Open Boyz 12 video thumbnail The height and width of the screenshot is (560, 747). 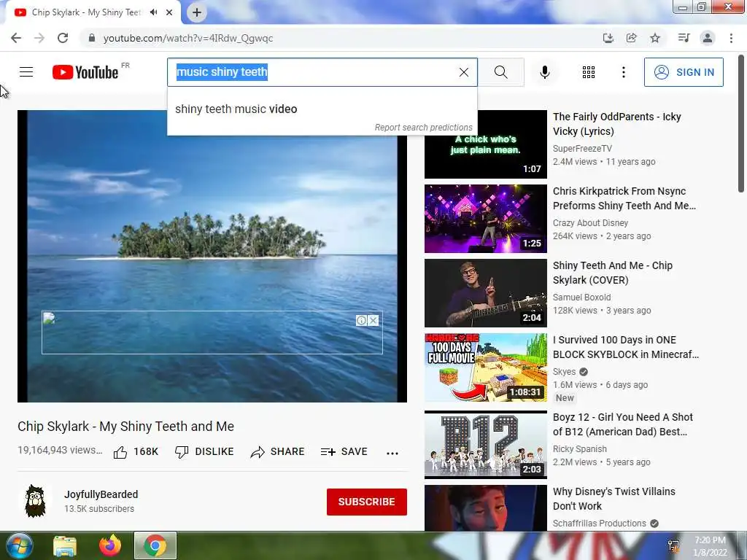coord(485,444)
